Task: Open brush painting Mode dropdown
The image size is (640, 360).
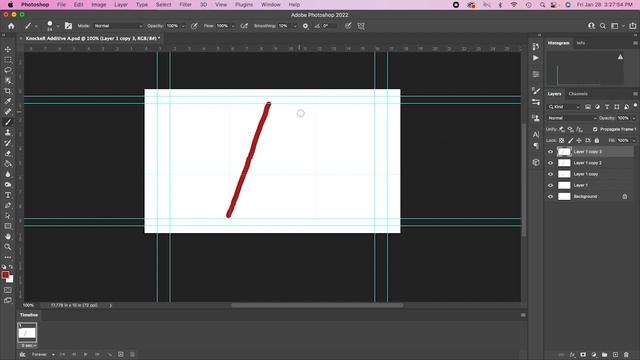Action: point(118,26)
